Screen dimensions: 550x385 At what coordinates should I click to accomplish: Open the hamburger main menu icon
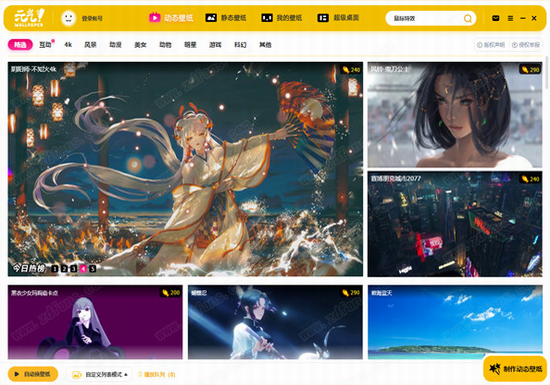[510, 18]
